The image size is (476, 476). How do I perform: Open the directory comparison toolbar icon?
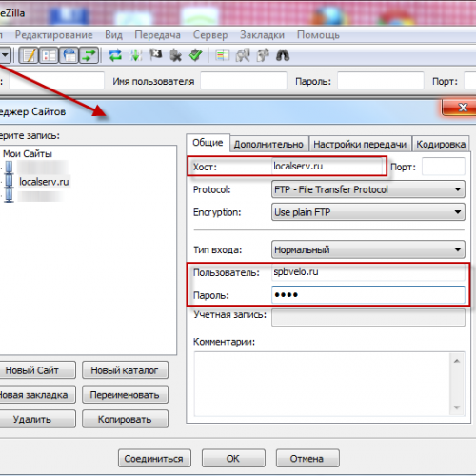pos(243,55)
